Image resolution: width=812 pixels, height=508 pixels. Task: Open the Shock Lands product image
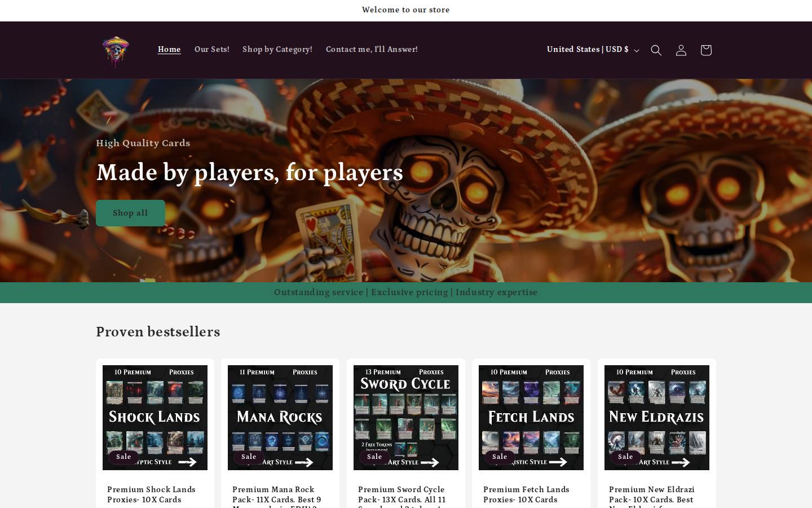point(155,418)
